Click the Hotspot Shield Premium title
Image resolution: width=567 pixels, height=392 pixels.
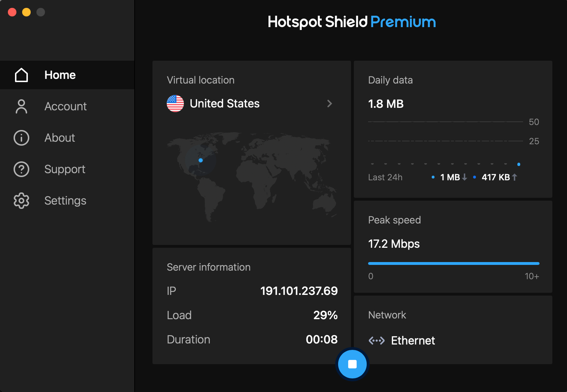pos(352,22)
